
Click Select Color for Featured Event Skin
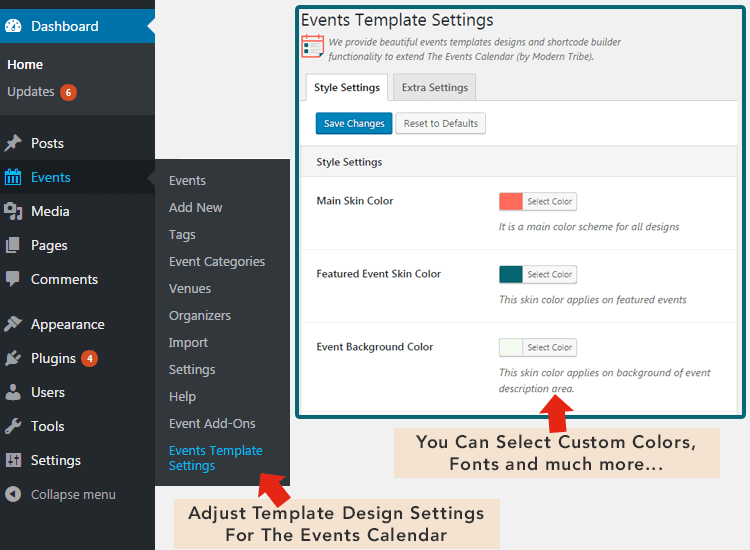click(550, 275)
